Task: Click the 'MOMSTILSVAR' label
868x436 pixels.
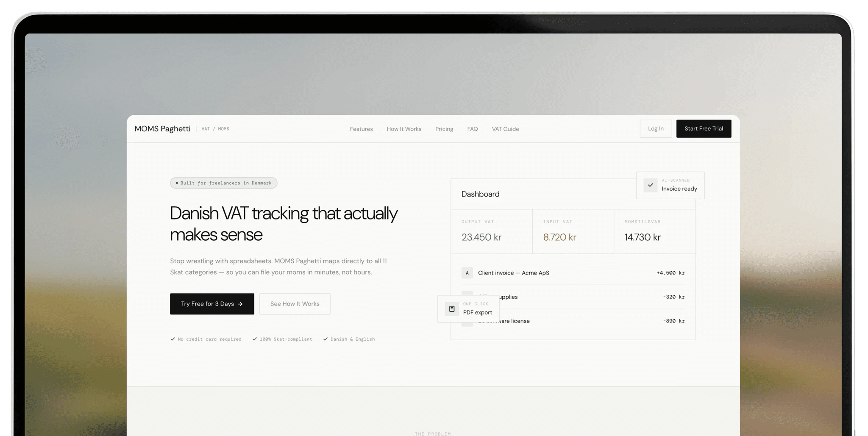Action: pyautogui.click(x=643, y=222)
